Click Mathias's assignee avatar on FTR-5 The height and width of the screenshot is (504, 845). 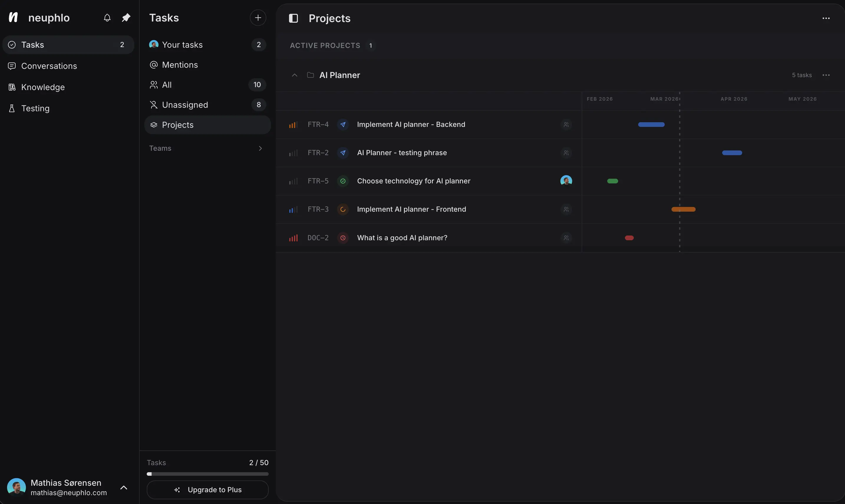point(566,180)
